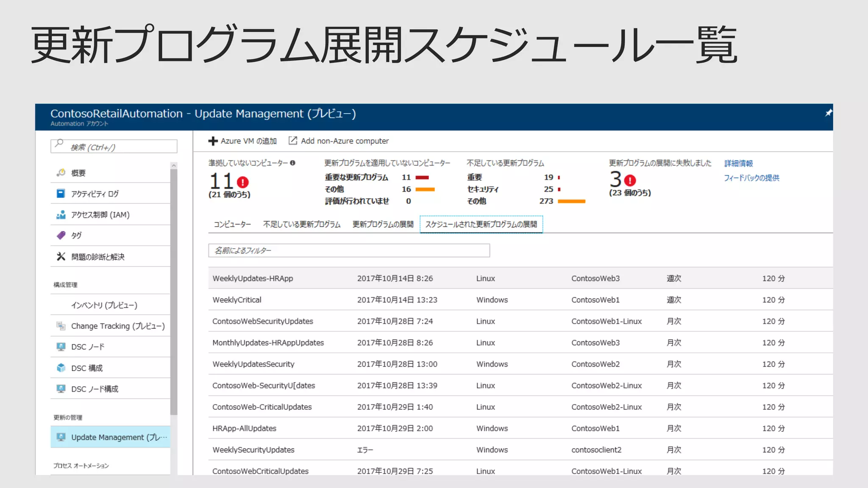
Task: Open 概要 overview icon in sidebar
Action: pyautogui.click(x=61, y=172)
